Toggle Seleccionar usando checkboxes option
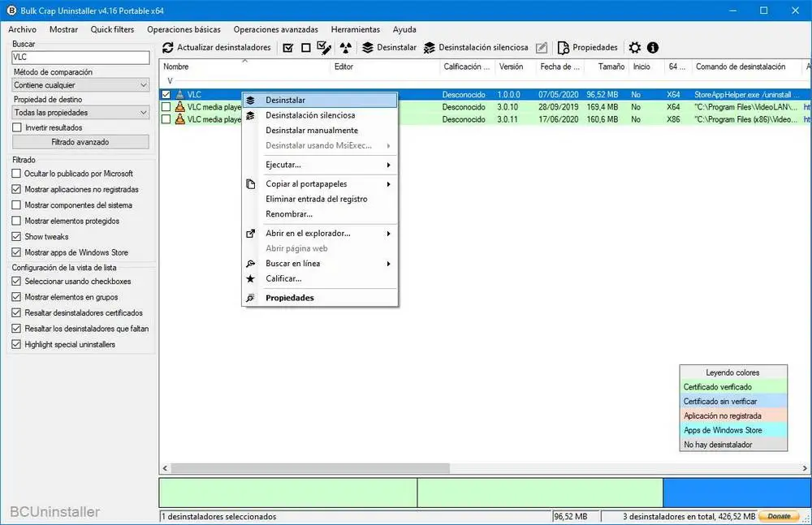 tap(16, 282)
